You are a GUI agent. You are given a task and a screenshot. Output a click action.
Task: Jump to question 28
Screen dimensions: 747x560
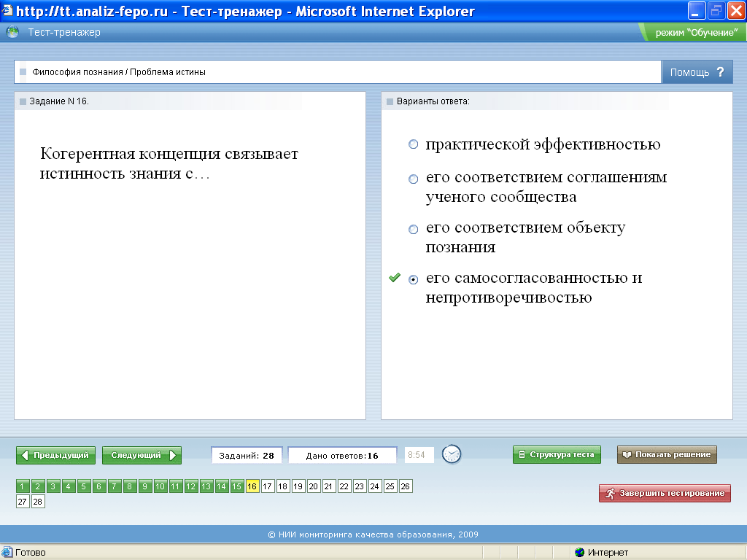pyautogui.click(x=38, y=502)
